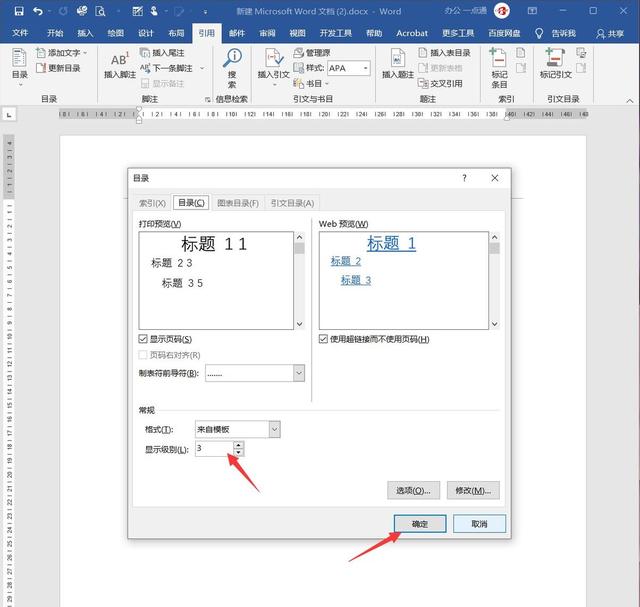This screenshot has height=607, width=640.
Task: Click the Cancel (取消) button
Action: click(480, 524)
